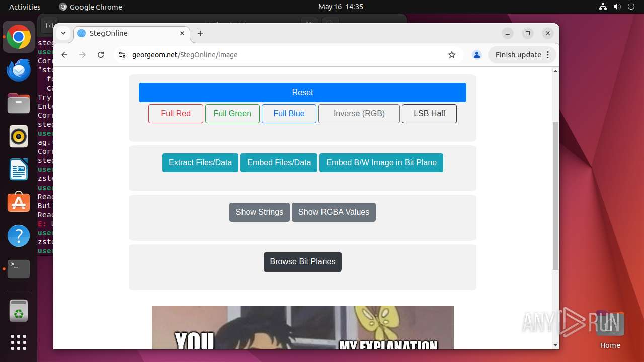Open Help from the dock
The image size is (644, 362).
click(x=19, y=236)
